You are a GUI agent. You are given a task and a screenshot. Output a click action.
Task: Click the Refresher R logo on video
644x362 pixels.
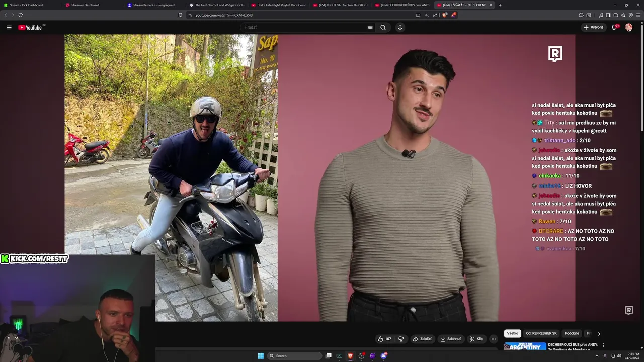coord(555,54)
